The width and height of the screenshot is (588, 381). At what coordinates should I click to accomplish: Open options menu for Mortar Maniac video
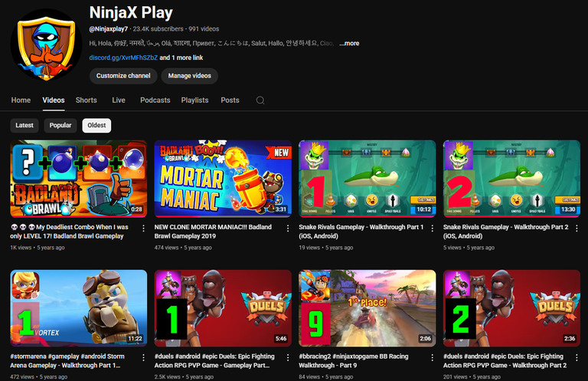pyautogui.click(x=288, y=228)
